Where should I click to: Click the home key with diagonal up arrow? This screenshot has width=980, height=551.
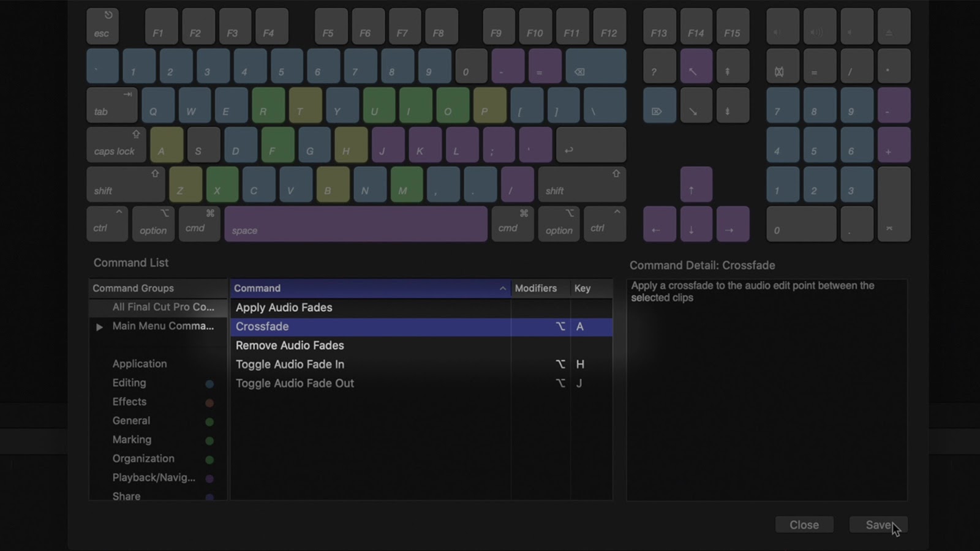(696, 66)
